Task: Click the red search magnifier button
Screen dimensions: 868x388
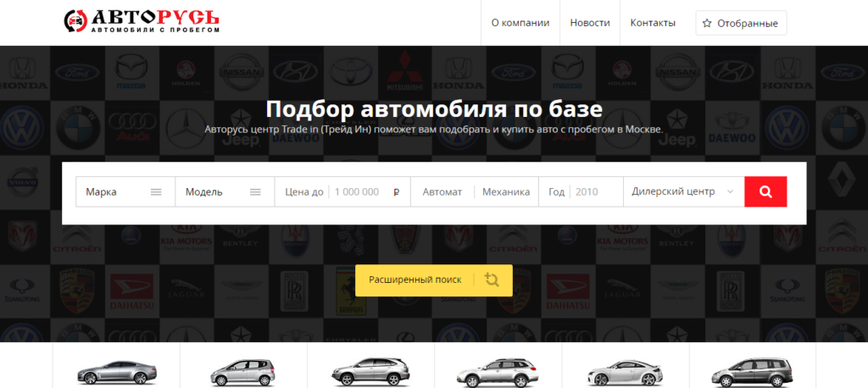Action: (x=765, y=192)
